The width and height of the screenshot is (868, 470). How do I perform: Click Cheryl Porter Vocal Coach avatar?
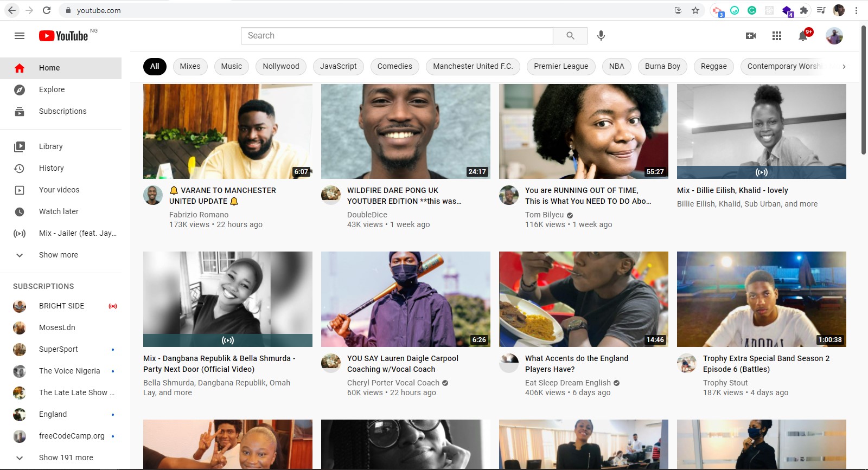331,363
